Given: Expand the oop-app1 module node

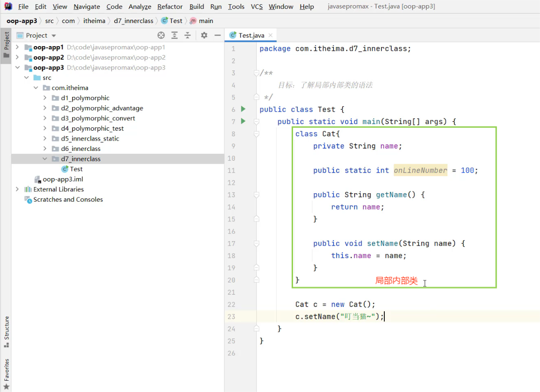Looking at the screenshot, I should tap(17, 47).
